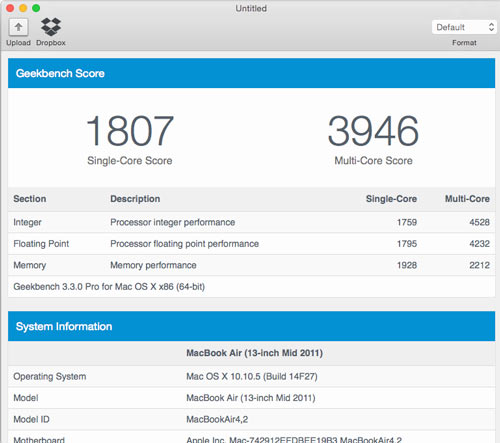Click the Multi-Core column header
Image resolution: width=500 pixels, height=443 pixels.
pyautogui.click(x=467, y=199)
